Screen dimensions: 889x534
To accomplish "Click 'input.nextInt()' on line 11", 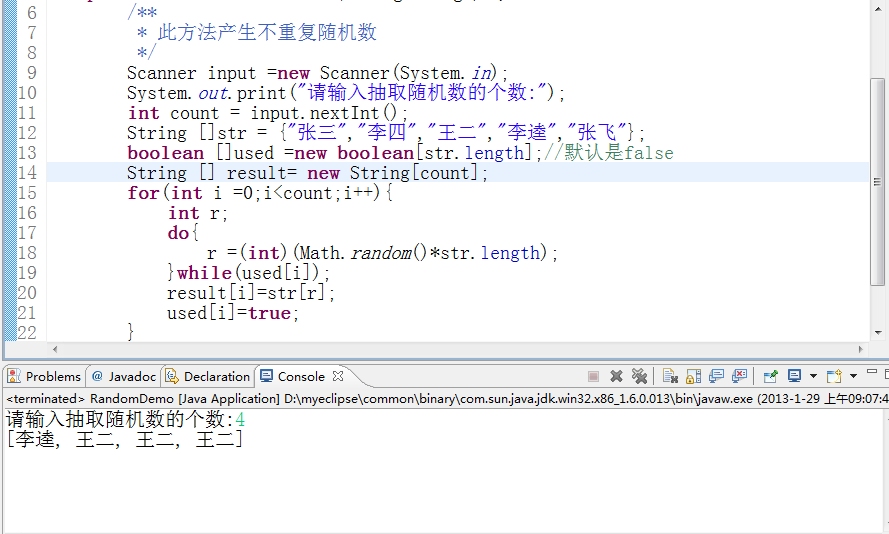I will tap(324, 113).
